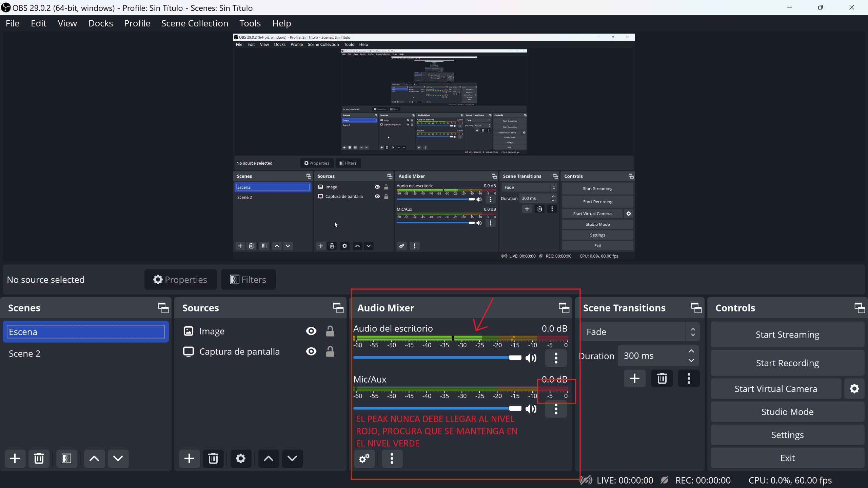Move source up in Sources toolbar
This screenshot has width=868, height=488.
[x=269, y=459]
